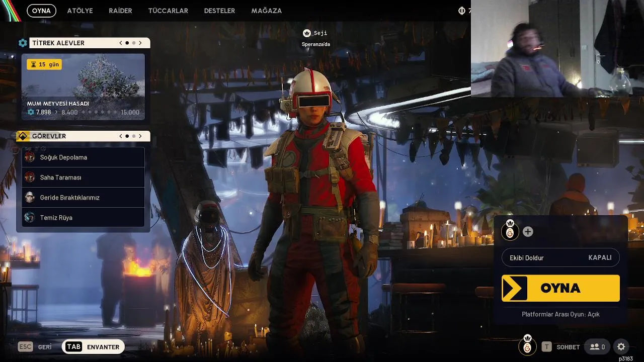This screenshot has height=362, width=644.
Task: Click the Geride Bıraktıklarımız quest giver portrait
Action: [30, 198]
